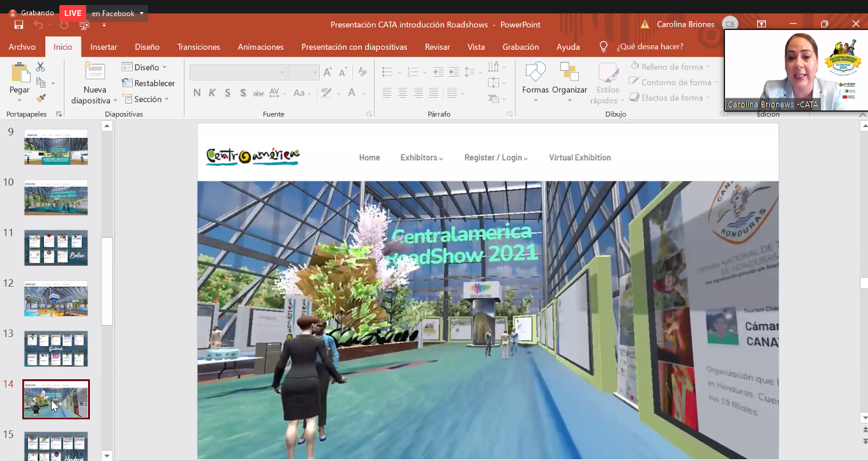Open the Diseño layout dropdown

144,67
